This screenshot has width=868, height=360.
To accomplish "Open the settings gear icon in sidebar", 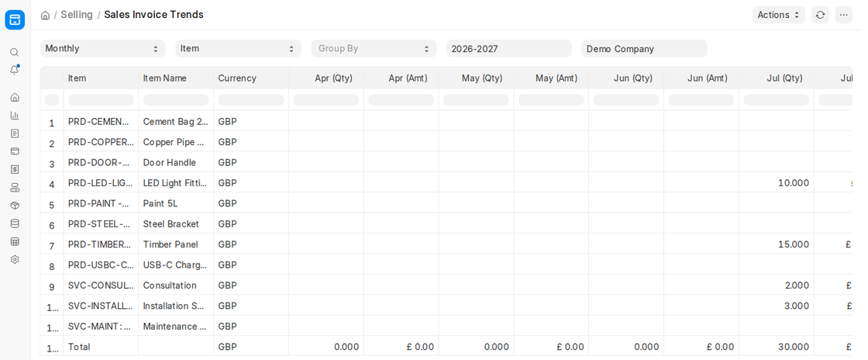I will tap(15, 259).
